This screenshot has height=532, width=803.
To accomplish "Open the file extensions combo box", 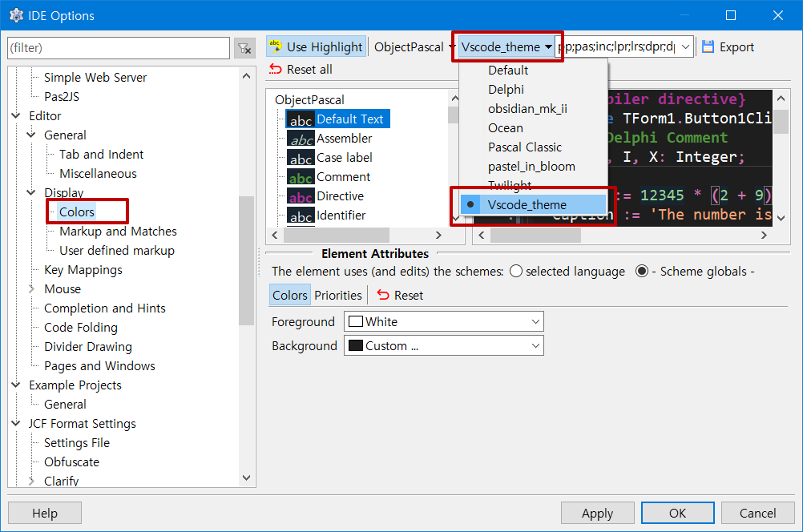I will tap(625, 46).
